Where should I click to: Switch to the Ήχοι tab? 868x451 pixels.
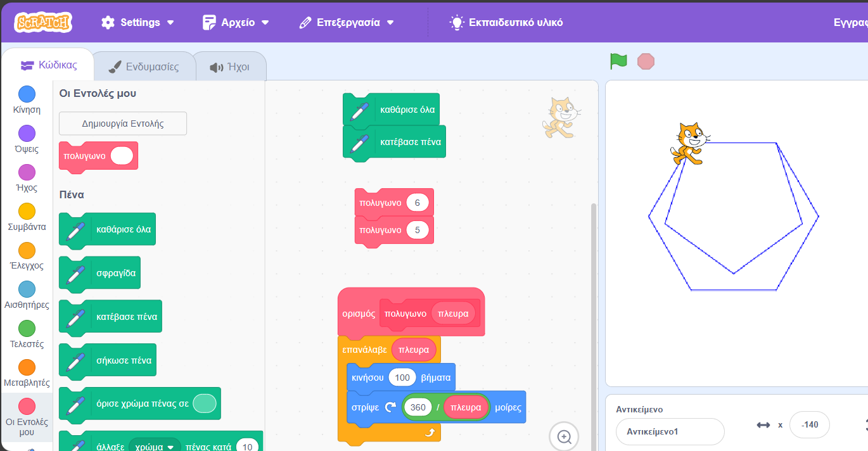click(x=229, y=67)
